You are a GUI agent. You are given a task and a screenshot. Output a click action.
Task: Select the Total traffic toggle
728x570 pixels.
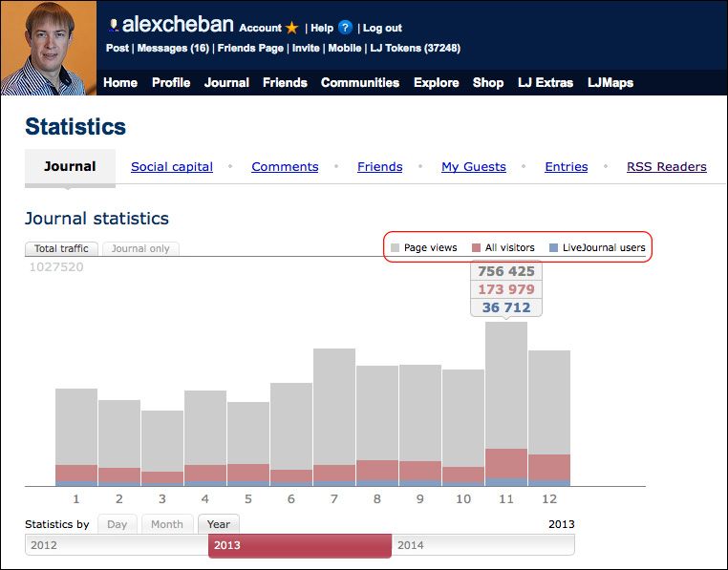(61, 249)
